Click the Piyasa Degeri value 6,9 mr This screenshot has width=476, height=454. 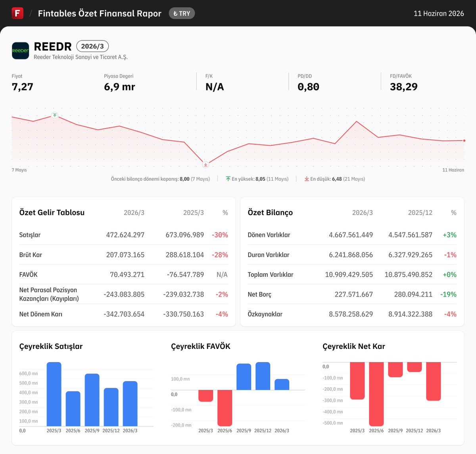click(119, 87)
